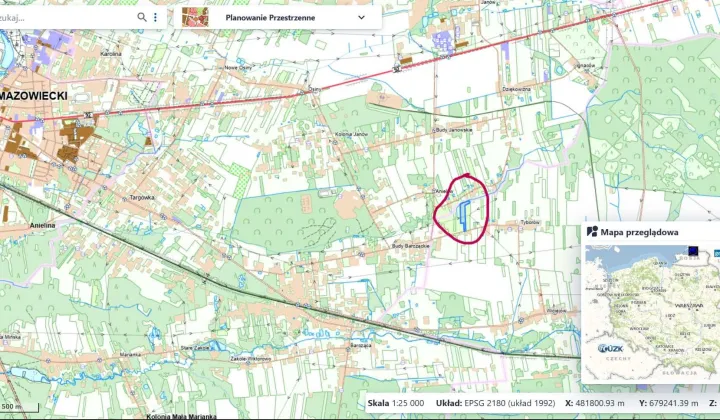Expand the Planowanie Przestrzenne chevron
720x420 pixels.
[x=361, y=17]
